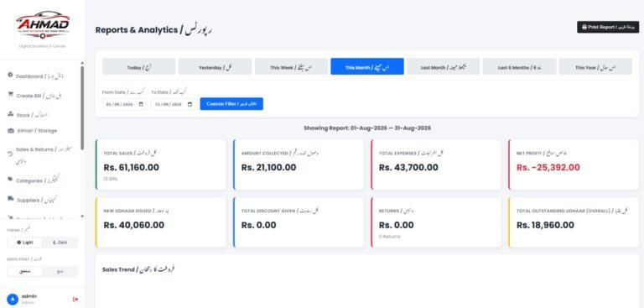This screenshot has width=644, height=308.
Task: Open the Total Sales summary card
Action: click(161, 164)
